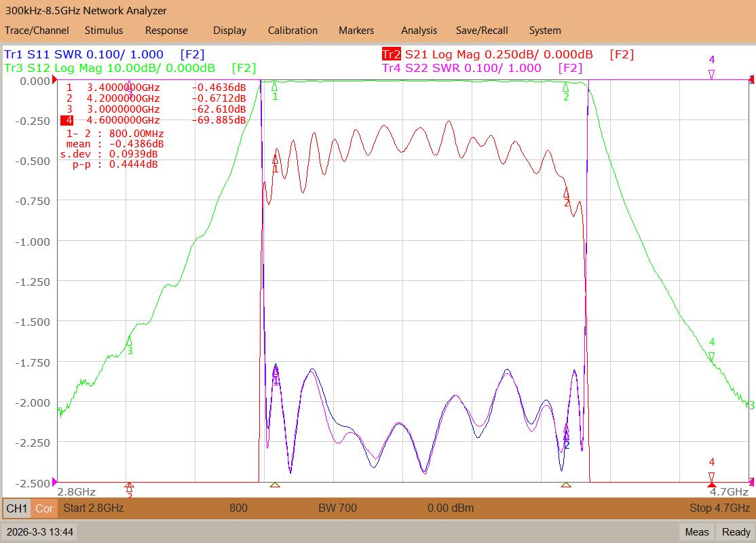The image size is (756, 543).
Task: Click the Start 2.8GHz stimulus field
Action: [94, 508]
